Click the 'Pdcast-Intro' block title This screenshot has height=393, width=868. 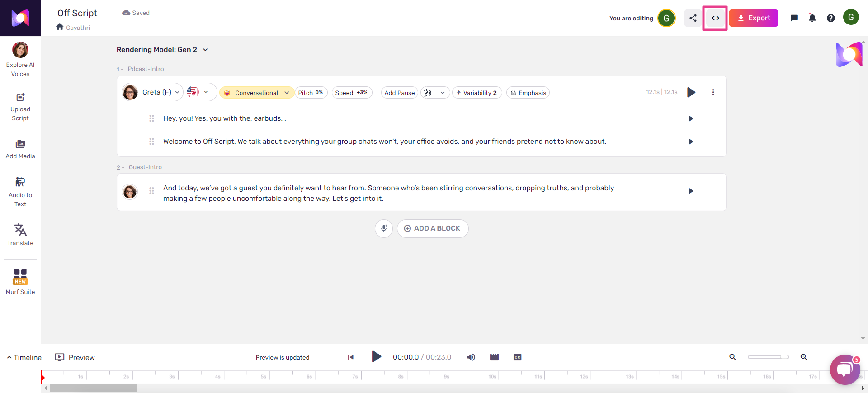146,69
